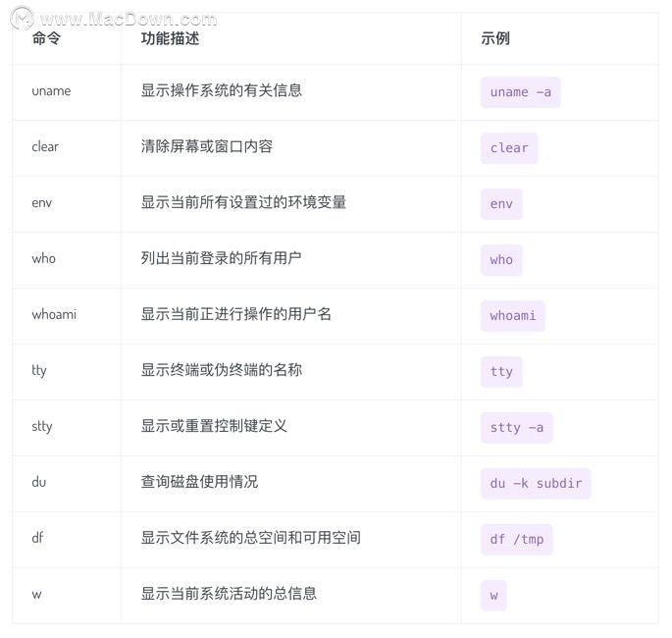Select the 'whoami' example code chip
The image size is (672, 638).
click(x=512, y=316)
